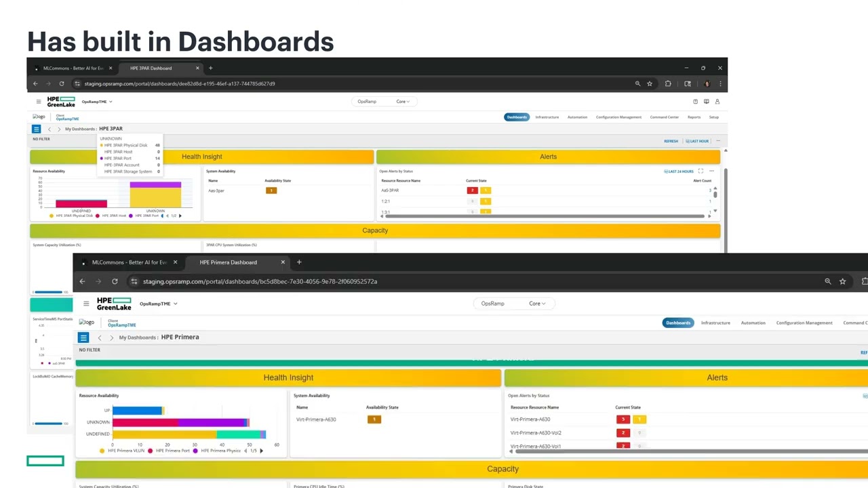Viewport: 868px width, 488px height.
Task: Switch to MLCommons tab in HPE 3PAR window
Action: coord(73,68)
